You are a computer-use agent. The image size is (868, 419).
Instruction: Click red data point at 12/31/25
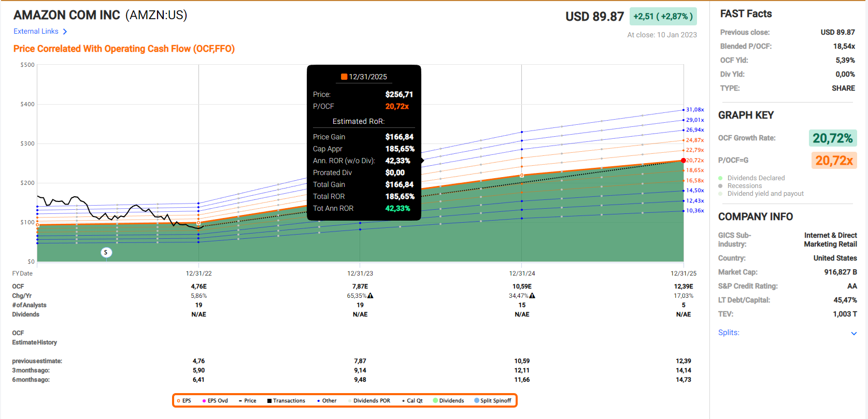point(684,161)
